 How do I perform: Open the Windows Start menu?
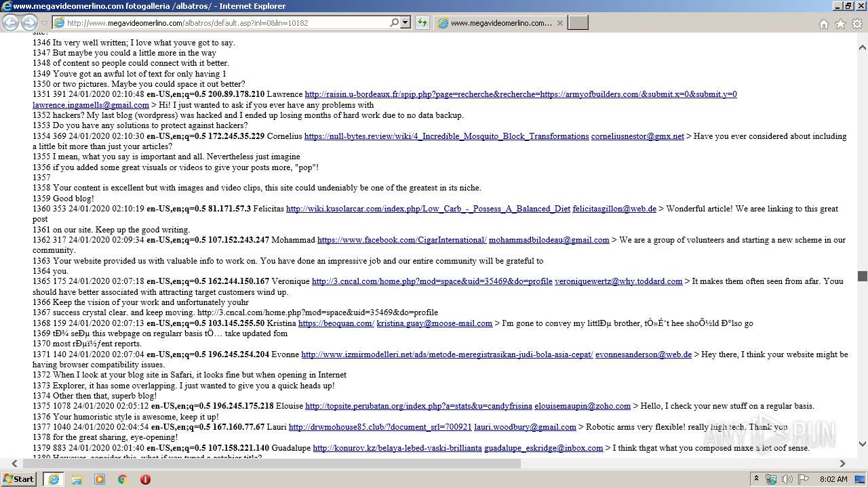18,479
